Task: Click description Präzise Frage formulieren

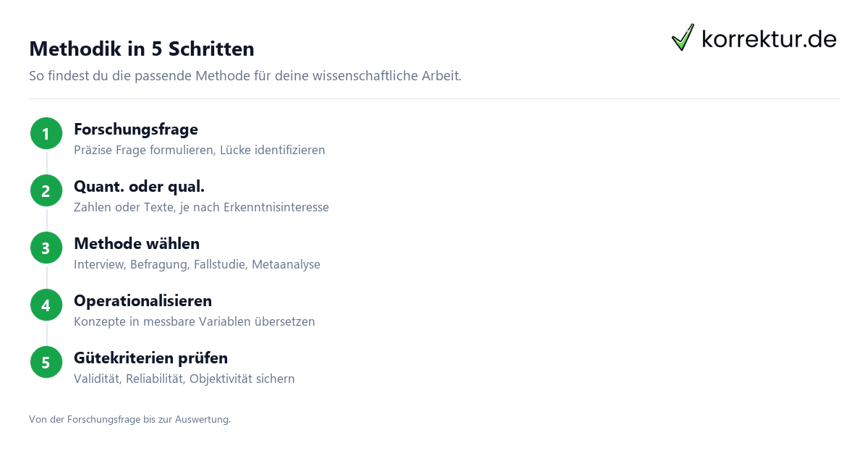Action: click(200, 151)
